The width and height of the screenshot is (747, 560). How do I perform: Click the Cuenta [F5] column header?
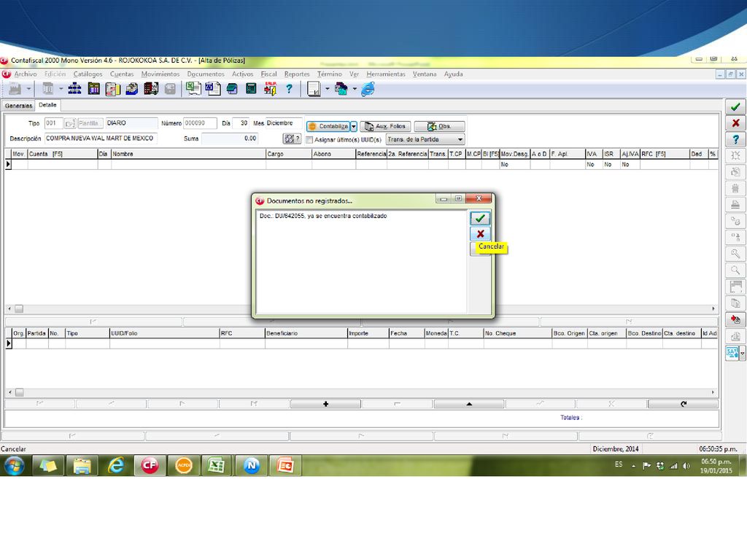63,154
